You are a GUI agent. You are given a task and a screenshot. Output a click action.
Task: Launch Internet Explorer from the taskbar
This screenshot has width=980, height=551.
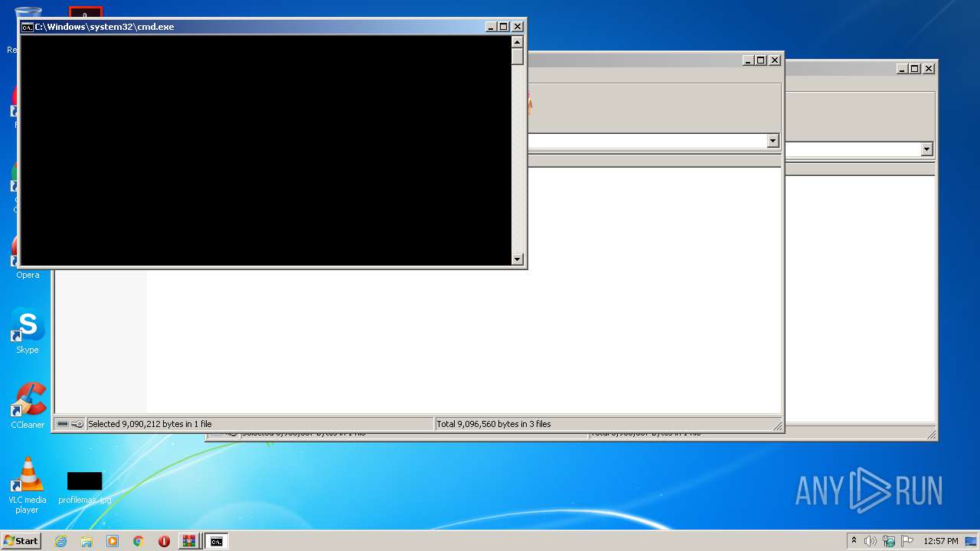click(x=60, y=541)
